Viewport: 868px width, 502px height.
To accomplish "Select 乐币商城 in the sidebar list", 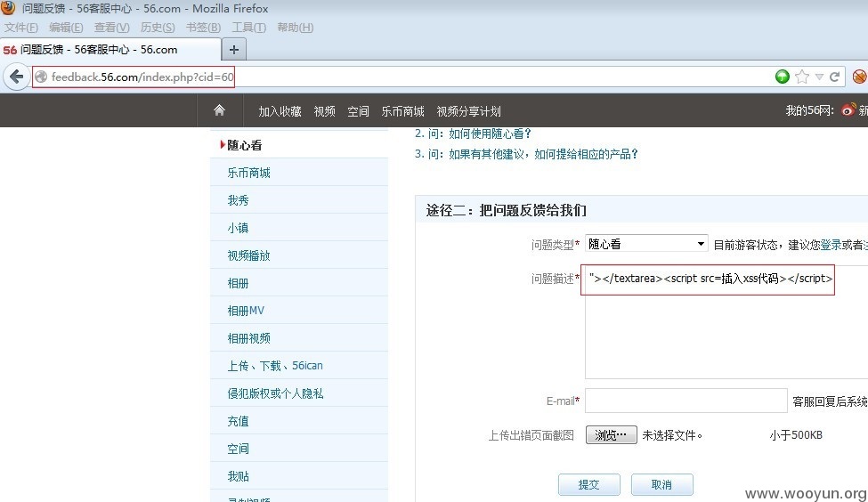I will [299, 173].
